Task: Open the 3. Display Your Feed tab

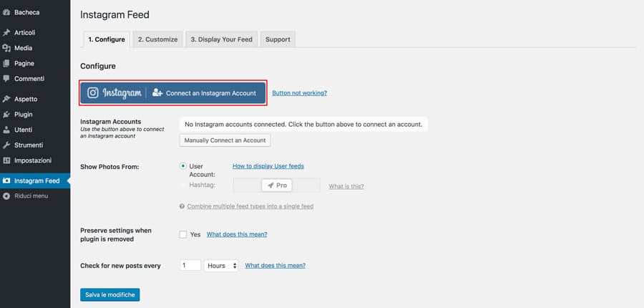Action: pos(221,39)
